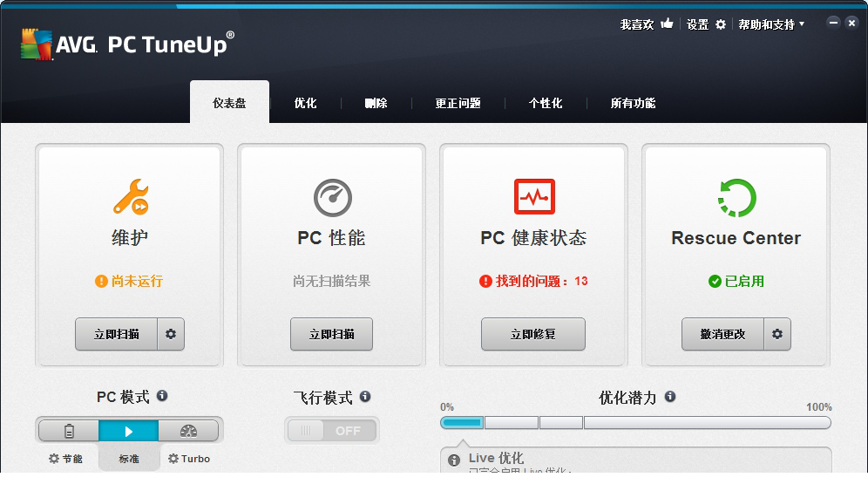868x491 pixels.
Task: Select the standard play mode button
Action: (x=128, y=431)
